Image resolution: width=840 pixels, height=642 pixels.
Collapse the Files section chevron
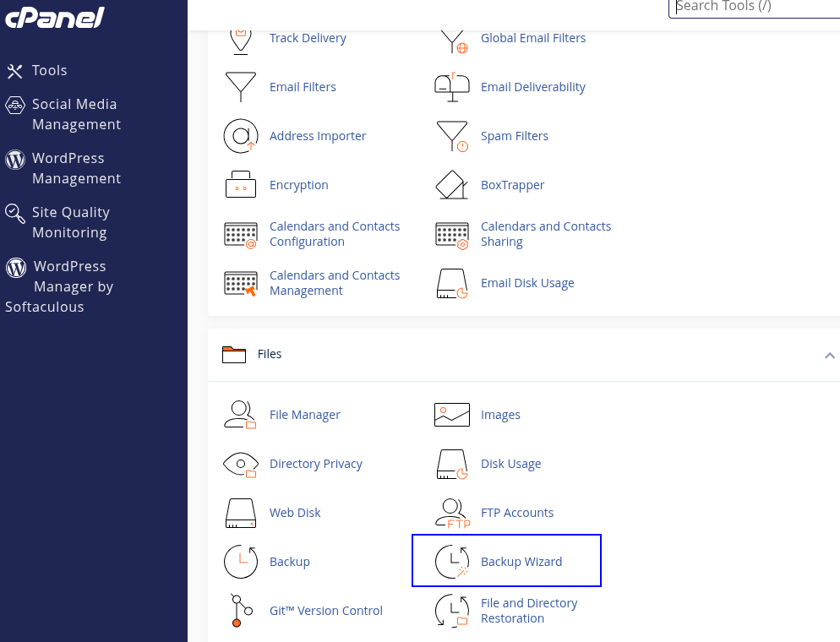click(x=829, y=355)
